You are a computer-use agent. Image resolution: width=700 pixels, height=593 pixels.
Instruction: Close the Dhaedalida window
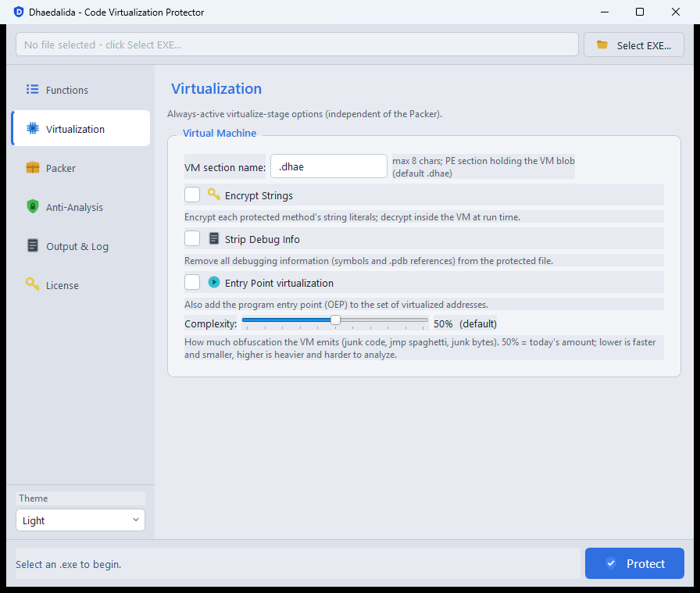[676, 12]
